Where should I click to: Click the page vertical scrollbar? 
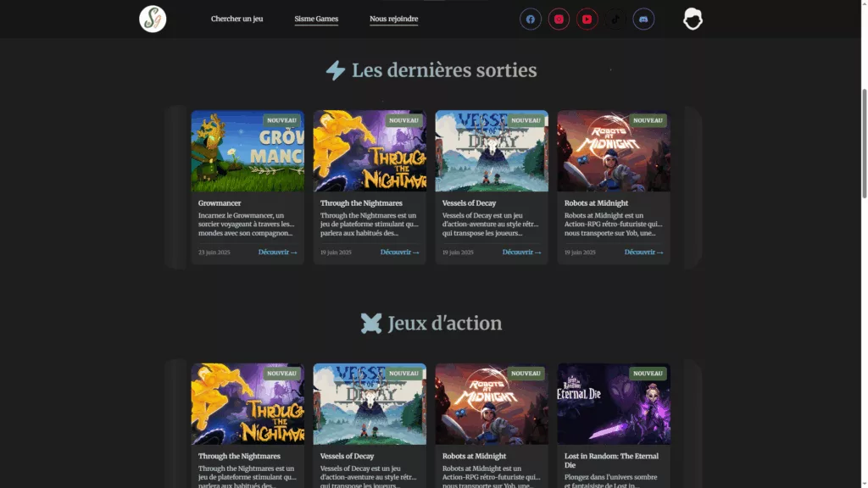(864, 143)
